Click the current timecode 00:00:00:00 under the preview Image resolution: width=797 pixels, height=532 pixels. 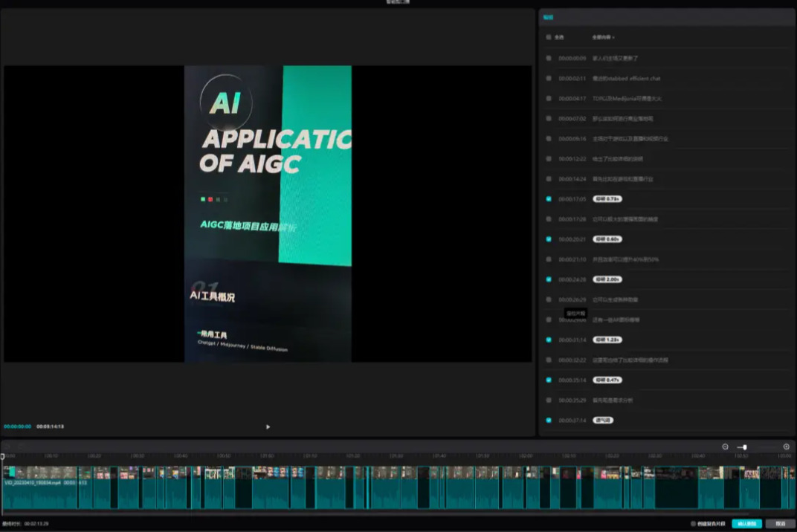click(x=17, y=426)
